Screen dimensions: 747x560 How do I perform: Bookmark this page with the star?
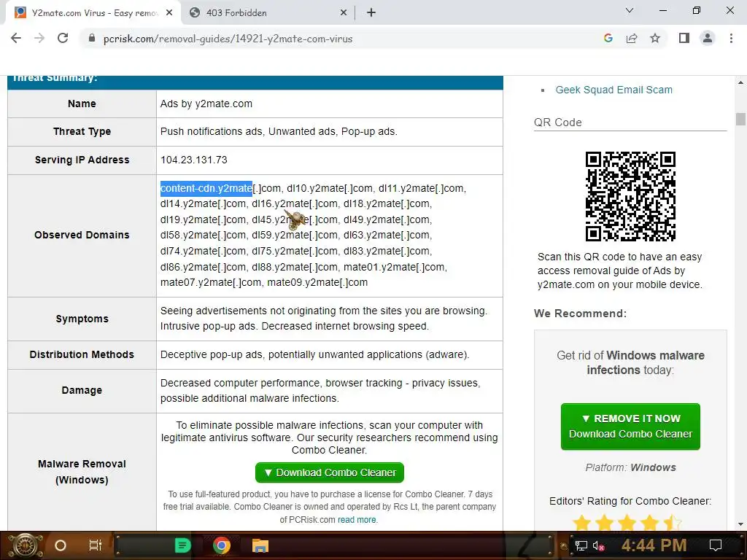(x=655, y=38)
